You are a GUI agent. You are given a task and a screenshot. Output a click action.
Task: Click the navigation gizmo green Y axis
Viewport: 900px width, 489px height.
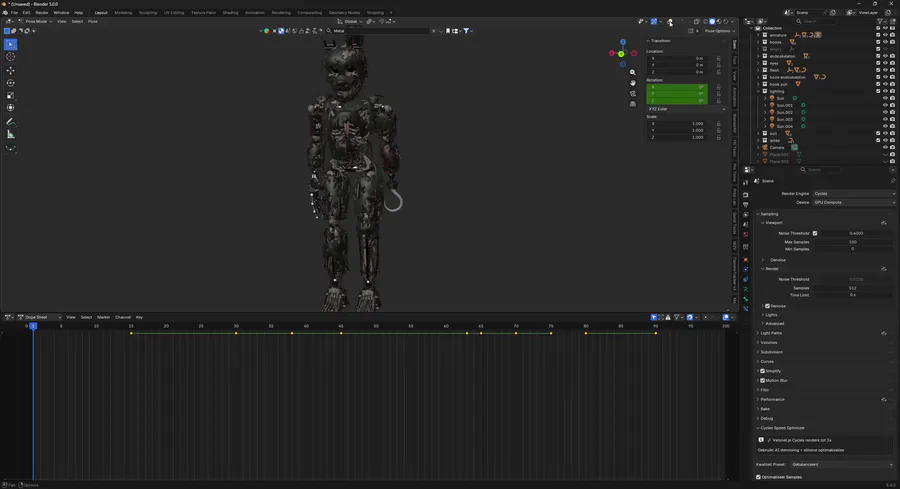click(x=621, y=54)
